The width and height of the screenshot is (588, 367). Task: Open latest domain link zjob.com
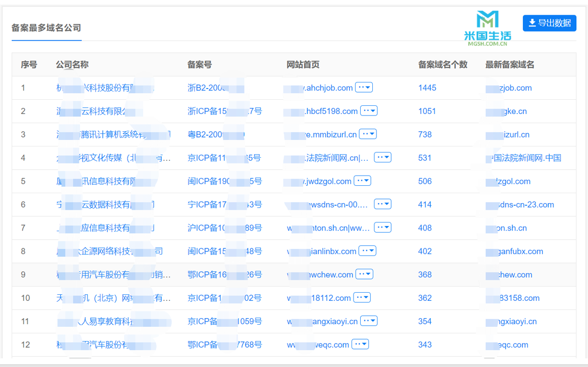(x=509, y=88)
